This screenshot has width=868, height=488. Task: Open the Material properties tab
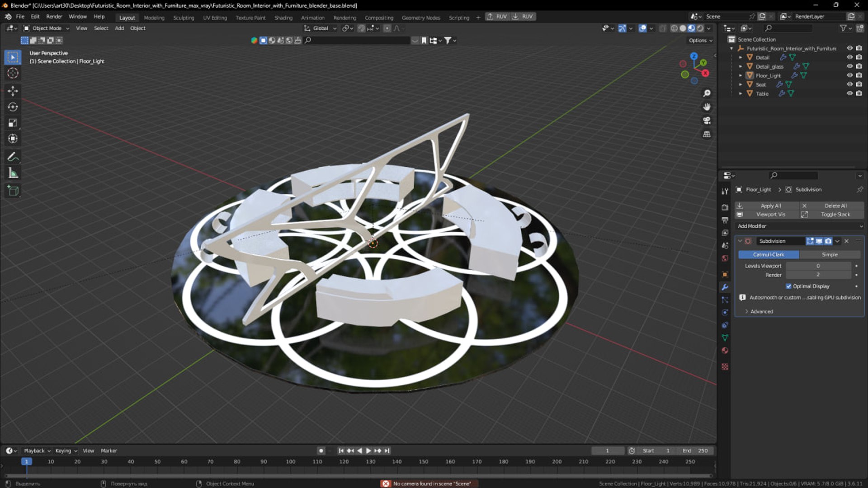[x=725, y=351]
